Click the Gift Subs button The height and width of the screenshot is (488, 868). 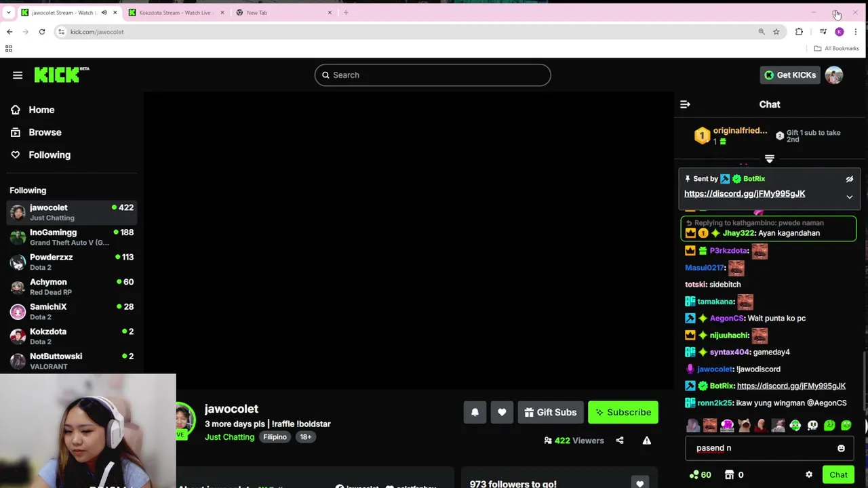(x=551, y=412)
